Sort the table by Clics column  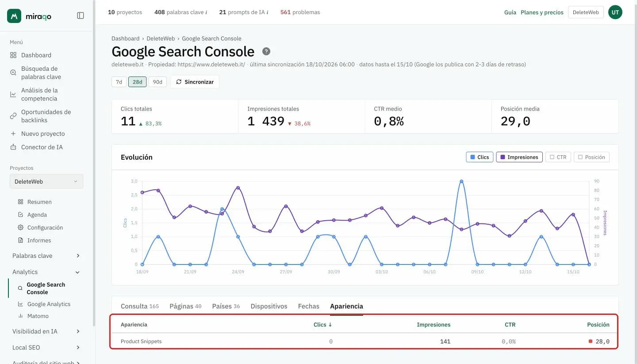click(x=322, y=325)
